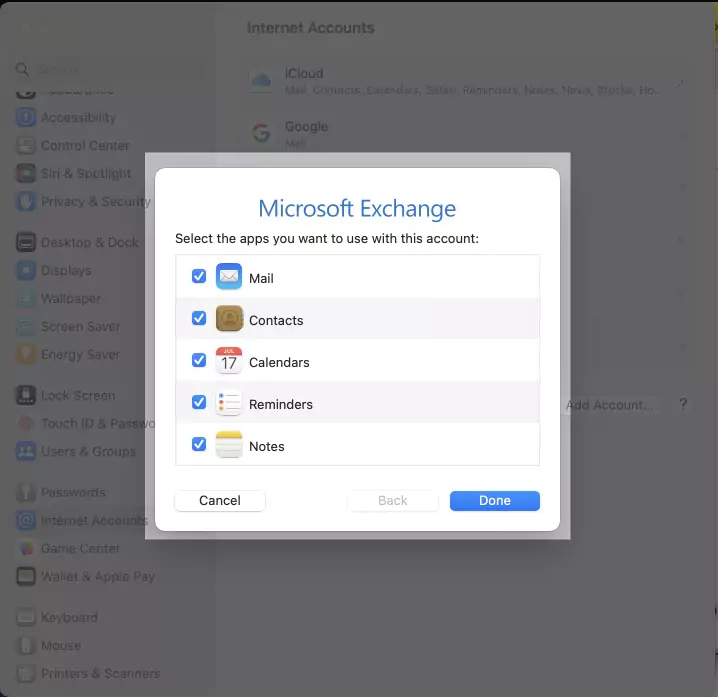Click the iCloud cloud icon
Viewport: 718px width, 697px height.
click(261, 81)
